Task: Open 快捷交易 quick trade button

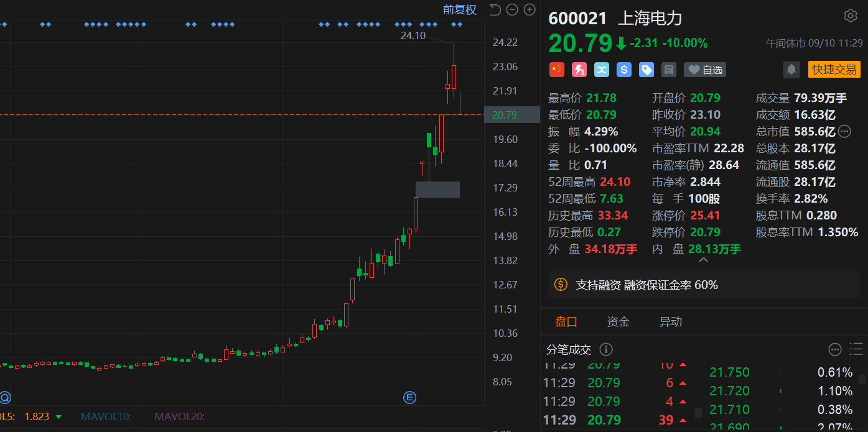Action: click(x=834, y=70)
